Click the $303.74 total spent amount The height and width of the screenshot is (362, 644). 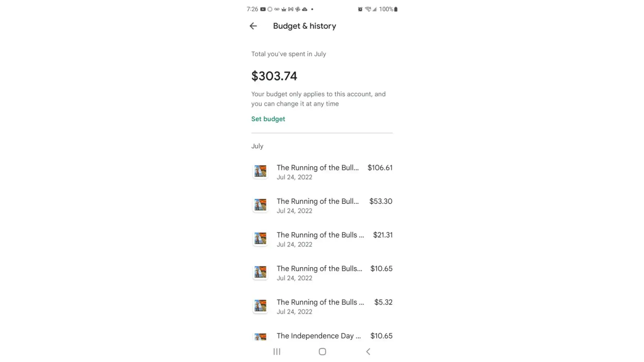tap(274, 76)
